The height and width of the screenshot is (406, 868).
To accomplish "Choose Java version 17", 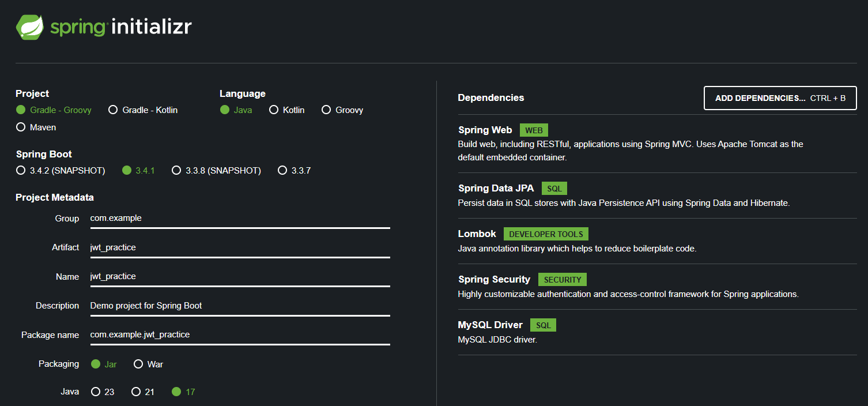I will click(x=184, y=392).
